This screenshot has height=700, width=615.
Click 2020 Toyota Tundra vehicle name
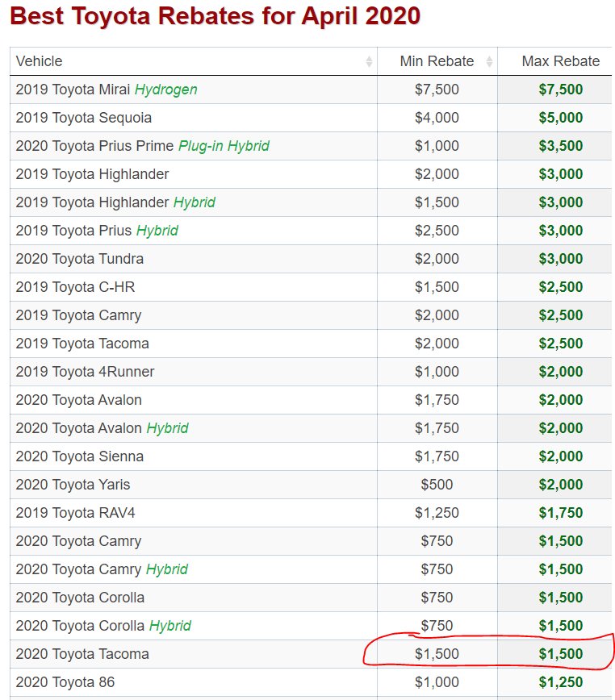click(x=80, y=259)
